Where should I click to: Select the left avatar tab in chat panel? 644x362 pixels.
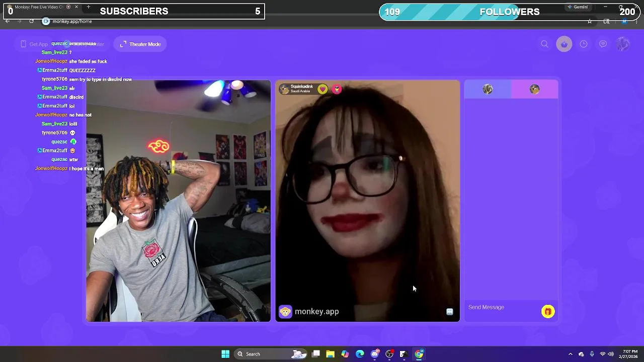pos(488,89)
